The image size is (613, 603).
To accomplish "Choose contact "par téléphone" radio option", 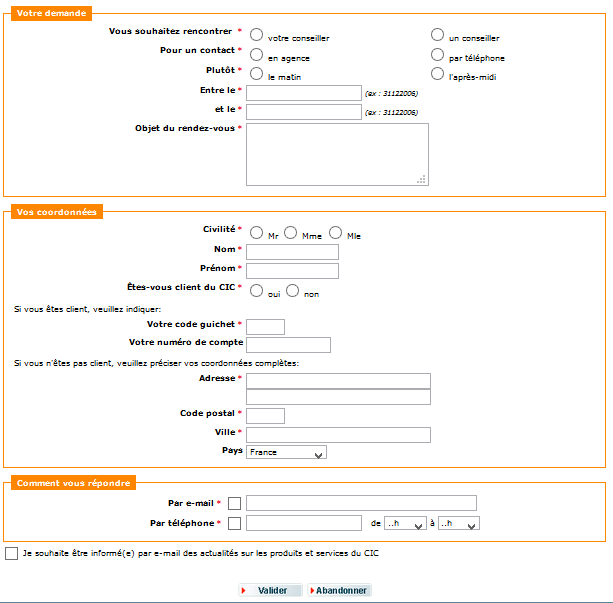I will point(437,54).
